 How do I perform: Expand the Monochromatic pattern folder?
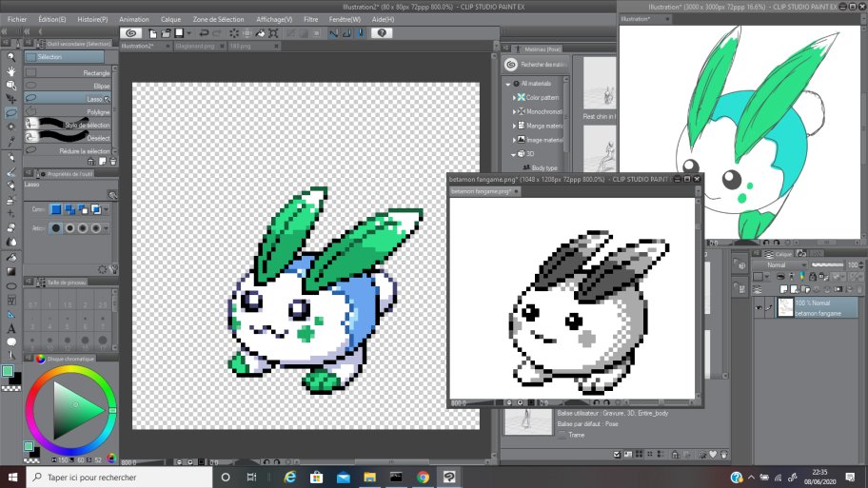(514, 111)
